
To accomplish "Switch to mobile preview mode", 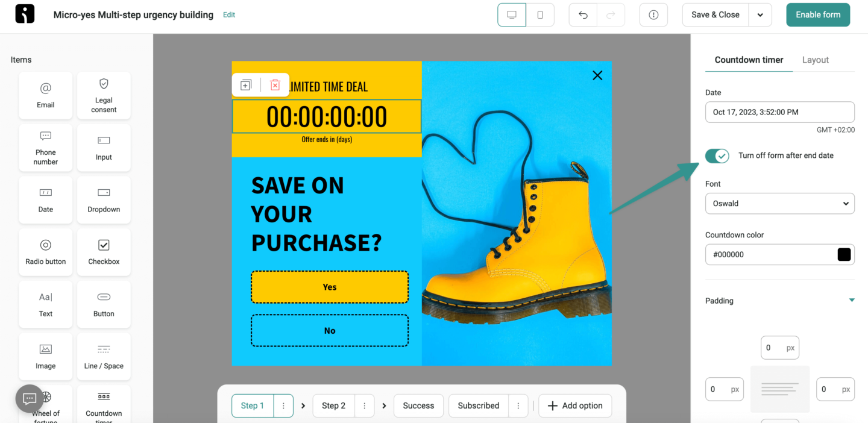I will (540, 15).
